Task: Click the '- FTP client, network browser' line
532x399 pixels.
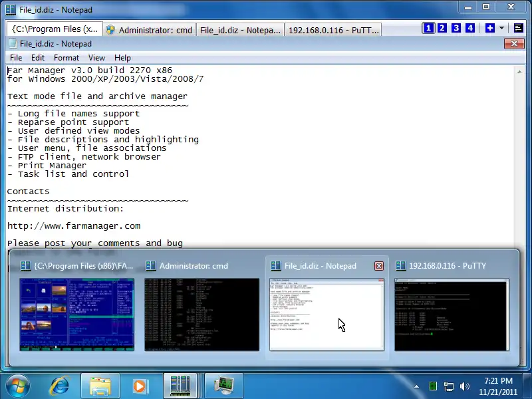Action: pyautogui.click(x=84, y=157)
